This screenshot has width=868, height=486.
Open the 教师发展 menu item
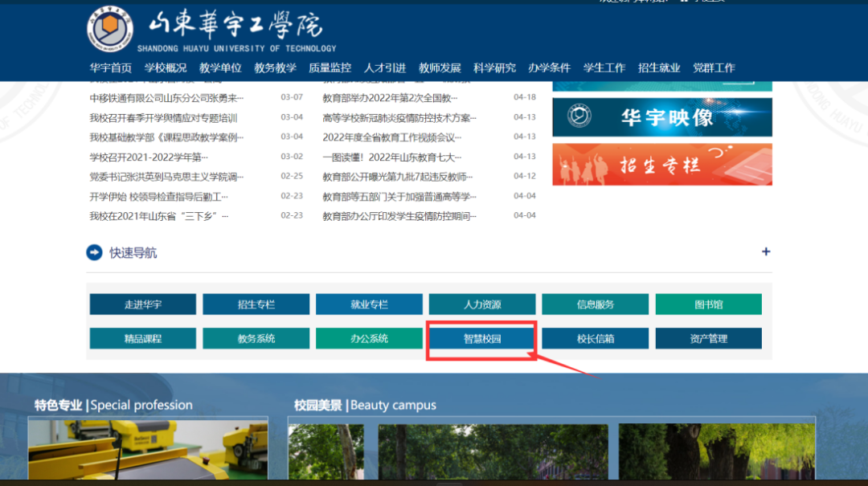point(440,68)
